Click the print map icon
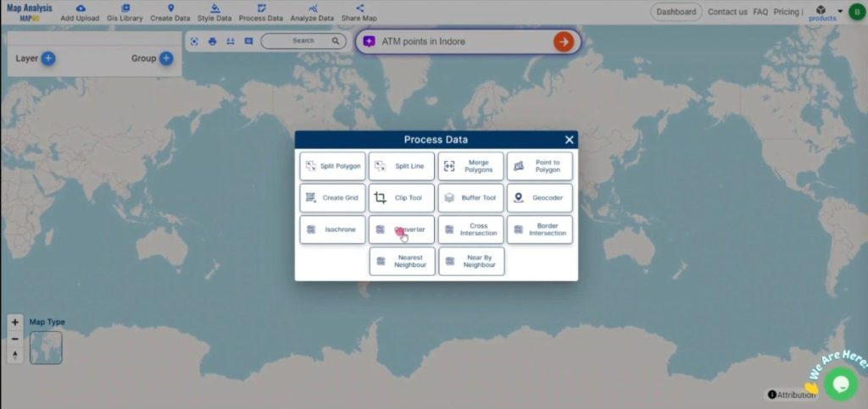 [212, 41]
